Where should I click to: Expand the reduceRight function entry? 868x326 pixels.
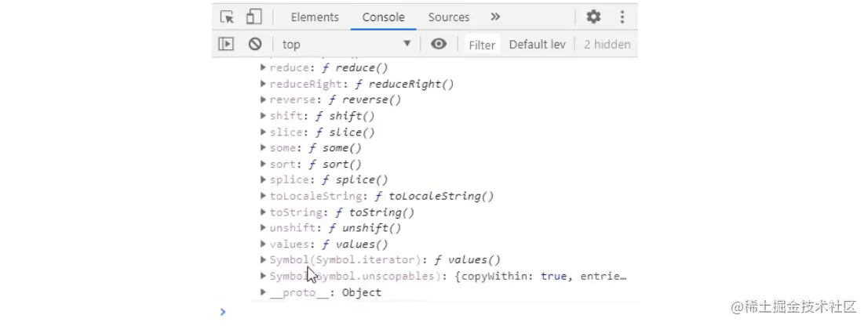tap(264, 84)
